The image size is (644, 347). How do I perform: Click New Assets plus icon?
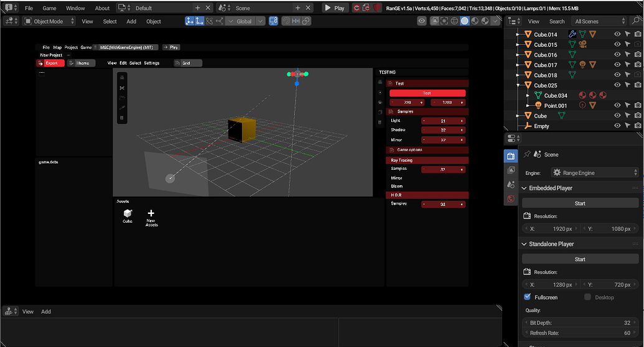[151, 213]
